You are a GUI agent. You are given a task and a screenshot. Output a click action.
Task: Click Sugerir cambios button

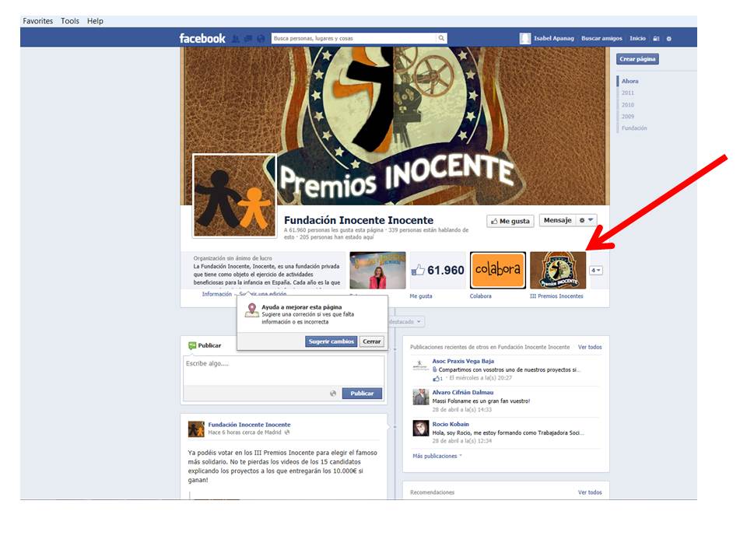pos(331,341)
